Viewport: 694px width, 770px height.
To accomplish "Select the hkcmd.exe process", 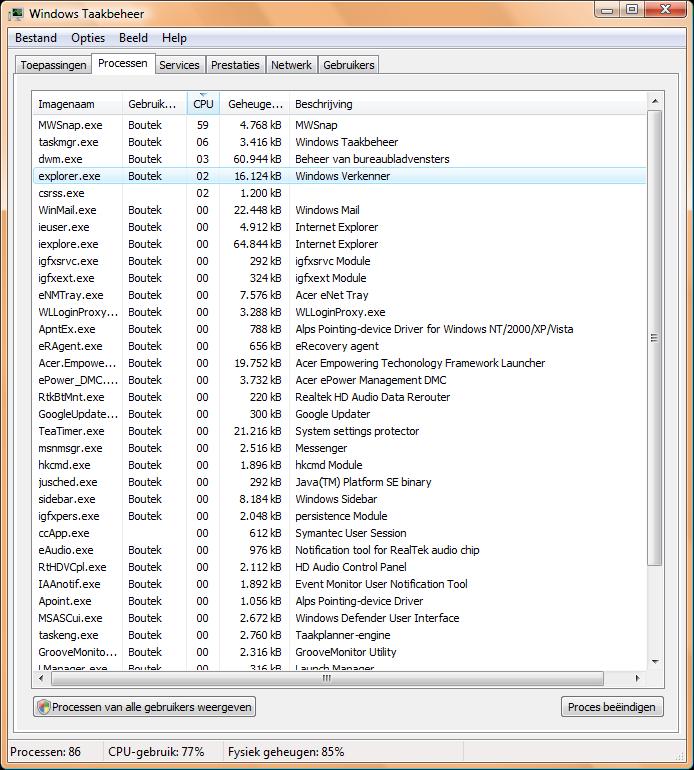I will [x=339, y=465].
